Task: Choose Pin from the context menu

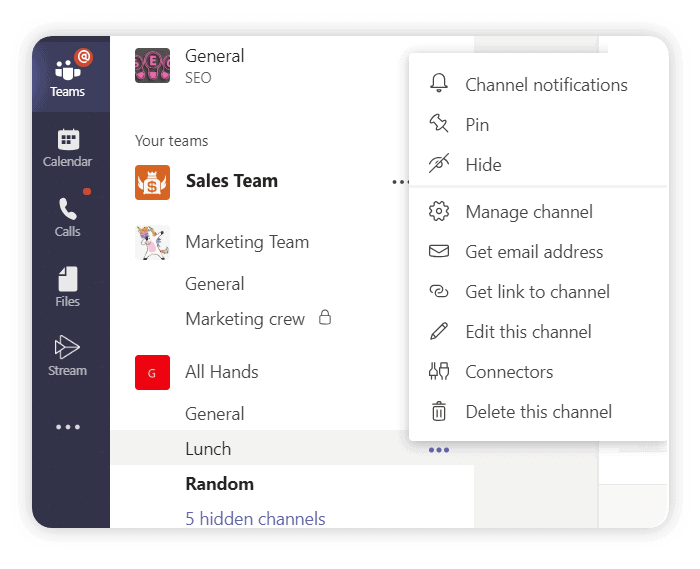Action: [x=538, y=125]
